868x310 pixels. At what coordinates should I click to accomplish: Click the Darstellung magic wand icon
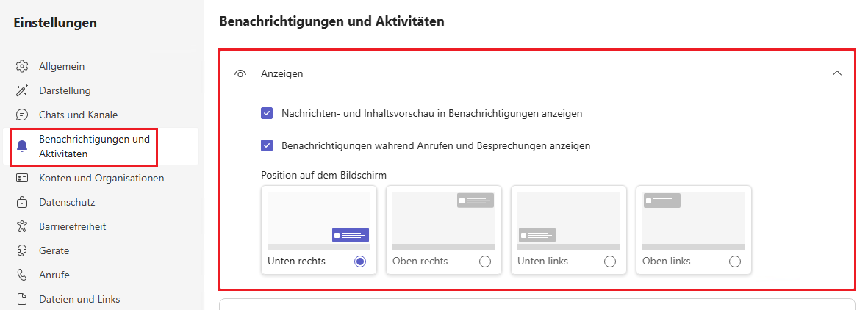(22, 91)
